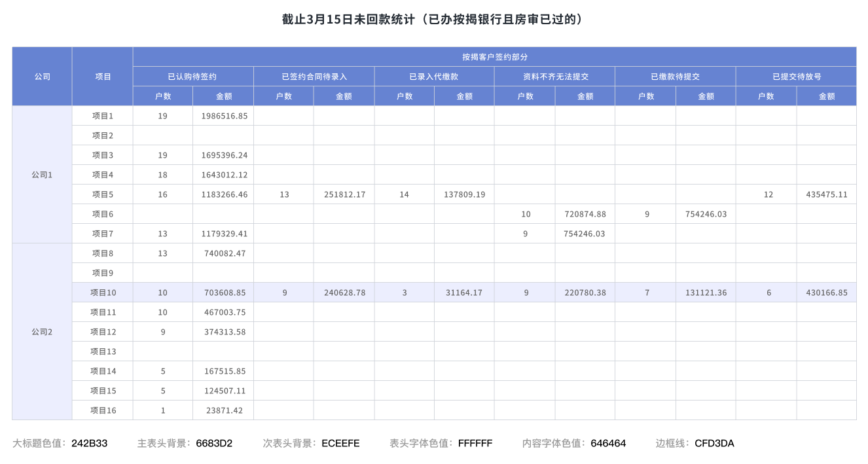Select amount cell 131121.36
Viewport: 868px width, 464px height.
tap(706, 293)
